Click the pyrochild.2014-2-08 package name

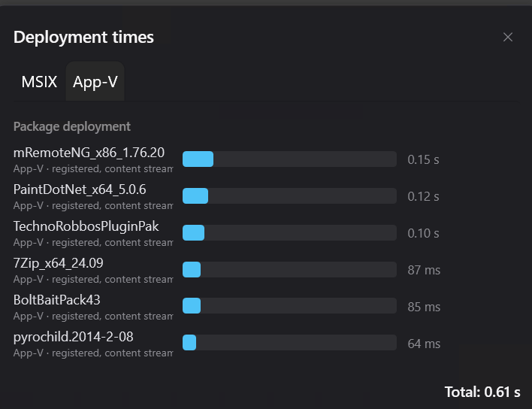[x=74, y=337]
